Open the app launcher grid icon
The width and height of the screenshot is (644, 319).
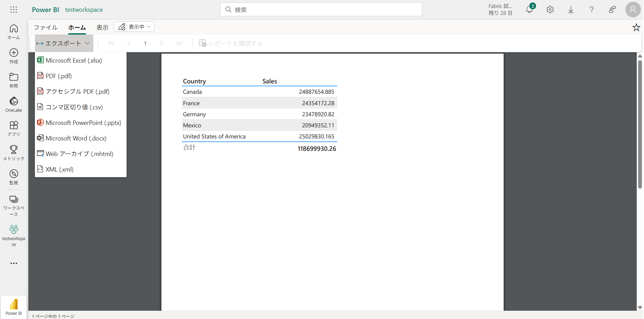coord(14,10)
